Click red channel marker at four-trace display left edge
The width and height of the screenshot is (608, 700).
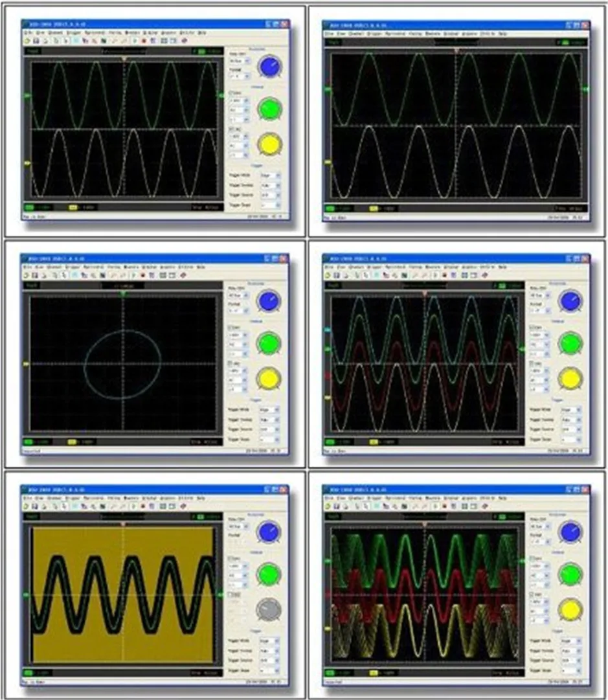(x=327, y=376)
